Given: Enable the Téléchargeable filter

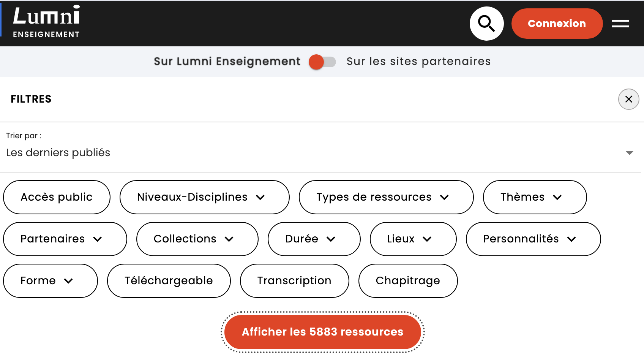Looking at the screenshot, I should point(169,281).
